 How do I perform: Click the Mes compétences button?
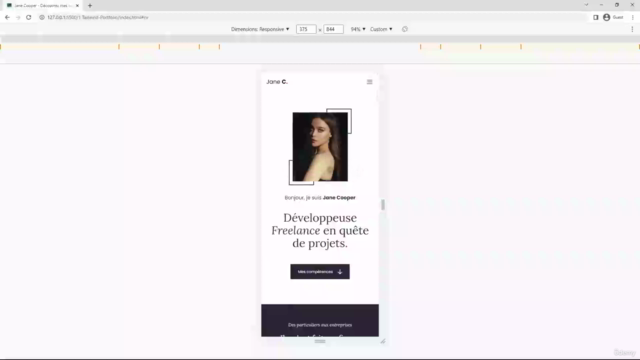[320, 272]
